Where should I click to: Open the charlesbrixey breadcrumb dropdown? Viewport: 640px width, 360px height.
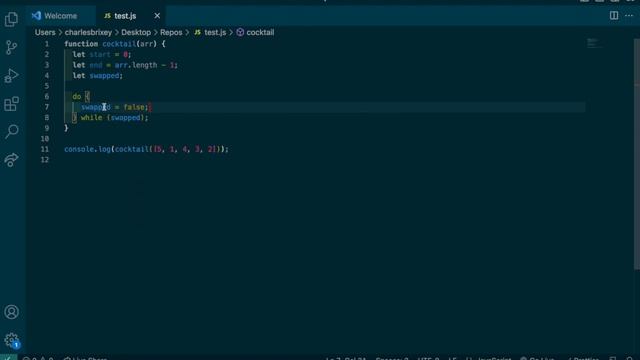click(x=88, y=32)
